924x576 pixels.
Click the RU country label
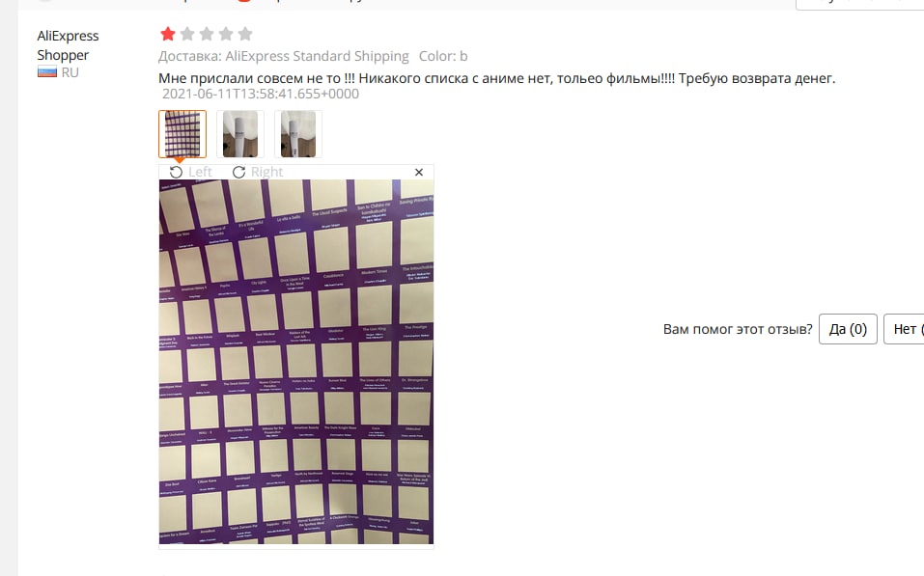(x=70, y=72)
